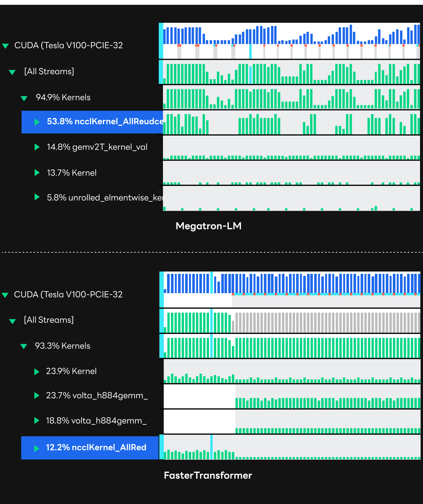423x504 pixels.
Task: Select the 14.8% gemv2T_kernel_val label
Action: click(97, 147)
